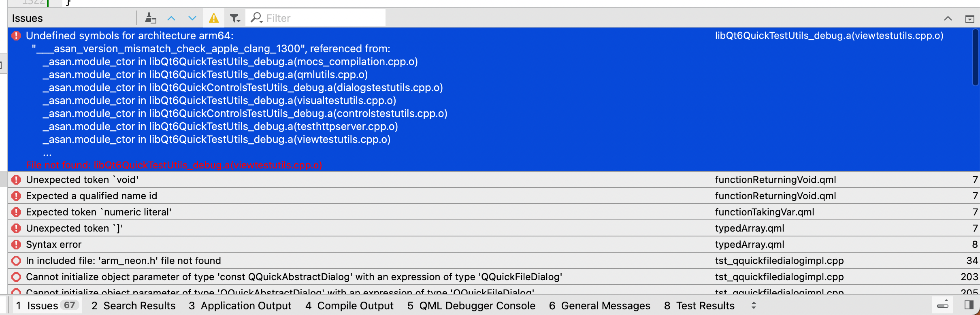Screen dimensions: 980x315
Task: Click the 'arm_neon.h file not found' error icon
Action: pyautogui.click(x=16, y=261)
